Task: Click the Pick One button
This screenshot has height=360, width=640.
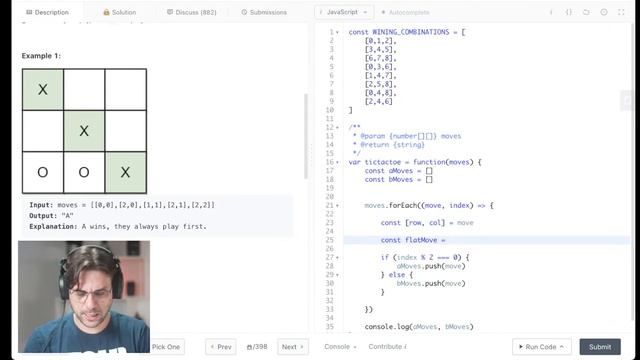Action: 167,347
